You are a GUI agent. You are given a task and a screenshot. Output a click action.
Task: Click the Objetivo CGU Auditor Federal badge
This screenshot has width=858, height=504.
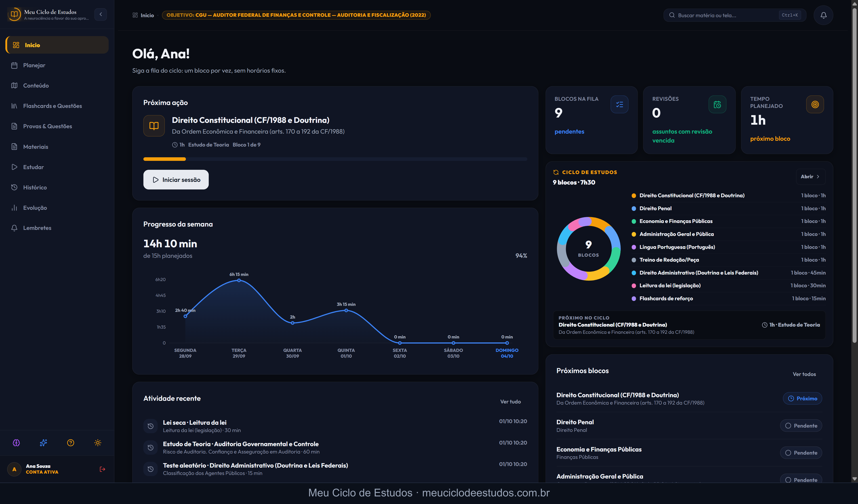point(296,15)
